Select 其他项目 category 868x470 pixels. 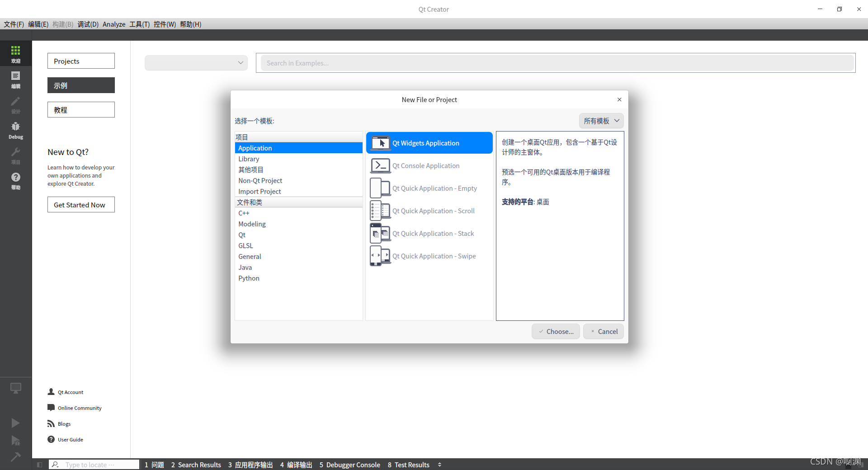(299, 169)
